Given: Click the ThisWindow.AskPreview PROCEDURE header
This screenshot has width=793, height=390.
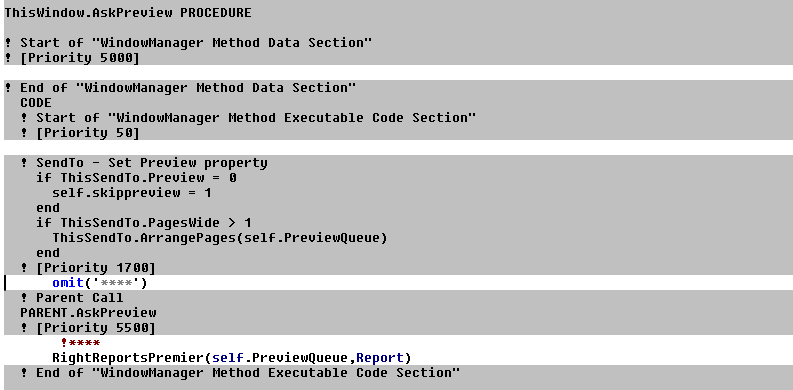Looking at the screenshot, I should tap(127, 13).
